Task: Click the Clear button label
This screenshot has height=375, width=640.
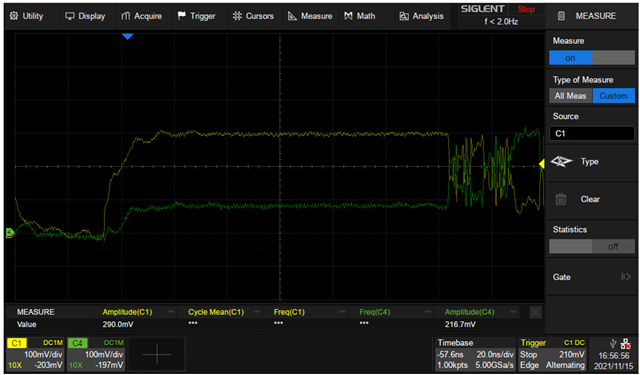Action: point(590,199)
